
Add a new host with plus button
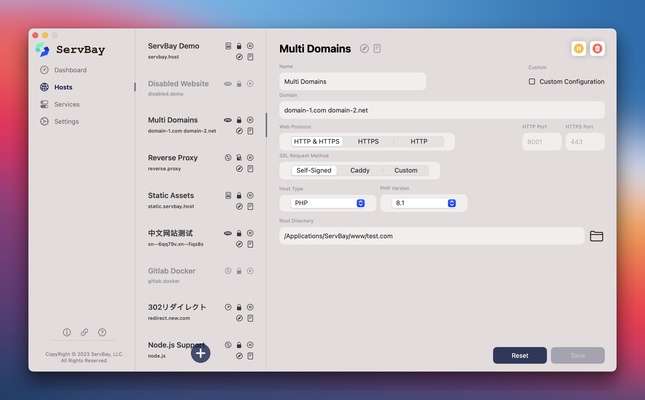(x=200, y=353)
